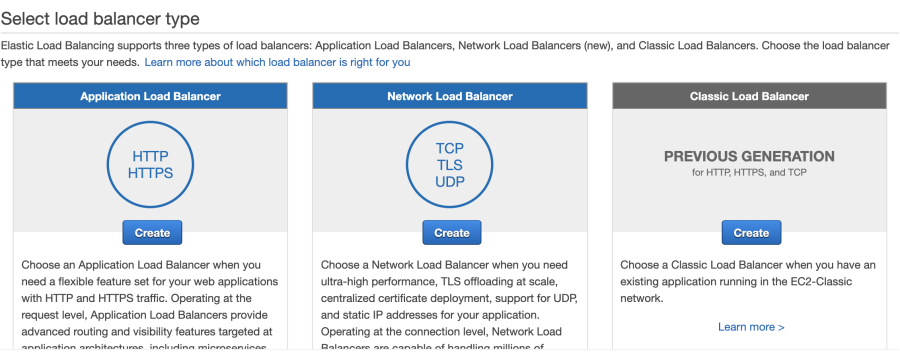Viewport: 900px width, 364px height.
Task: Click the PREVIOUS GENERATION label
Action: pos(749,156)
